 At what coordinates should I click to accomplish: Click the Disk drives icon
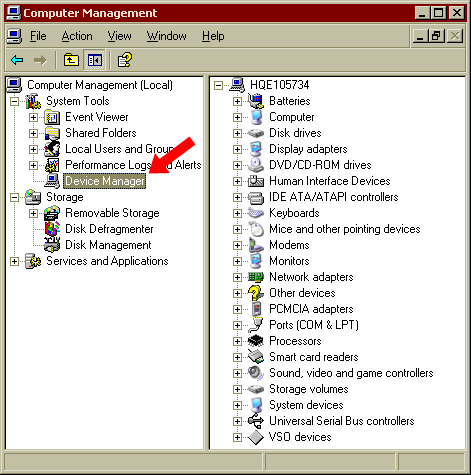[x=256, y=133]
